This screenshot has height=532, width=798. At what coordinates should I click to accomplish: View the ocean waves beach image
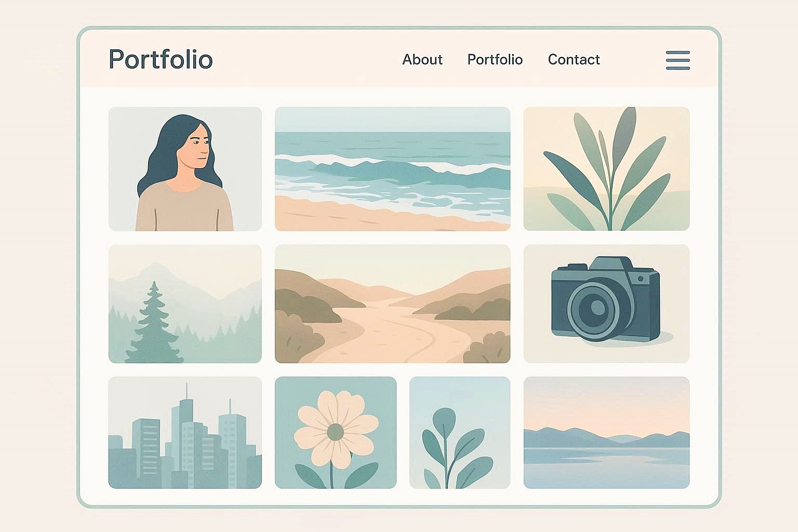392,169
